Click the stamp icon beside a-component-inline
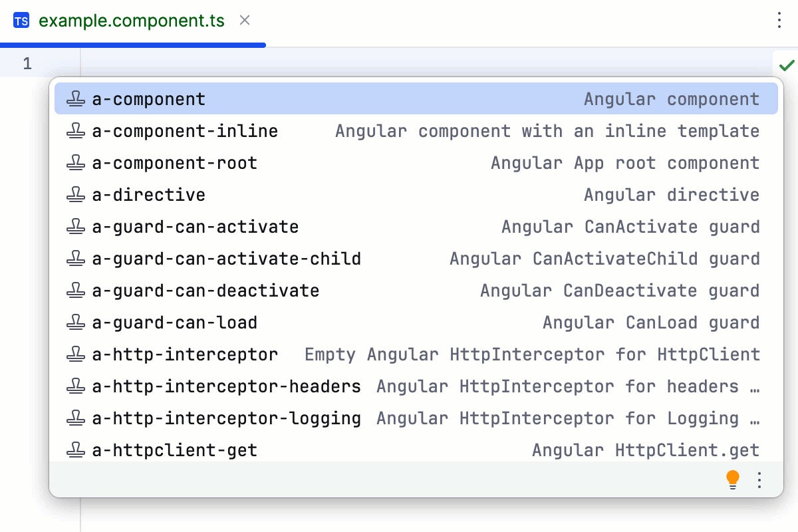 [74, 130]
